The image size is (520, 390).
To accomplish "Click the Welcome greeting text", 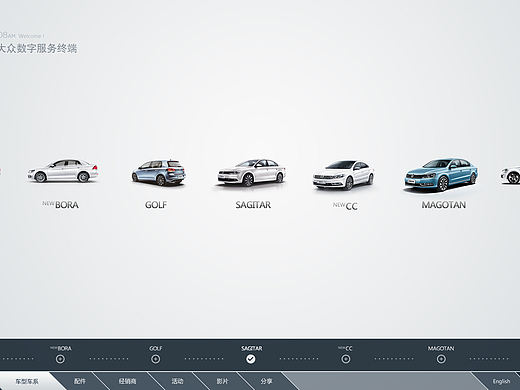I will coord(31,36).
